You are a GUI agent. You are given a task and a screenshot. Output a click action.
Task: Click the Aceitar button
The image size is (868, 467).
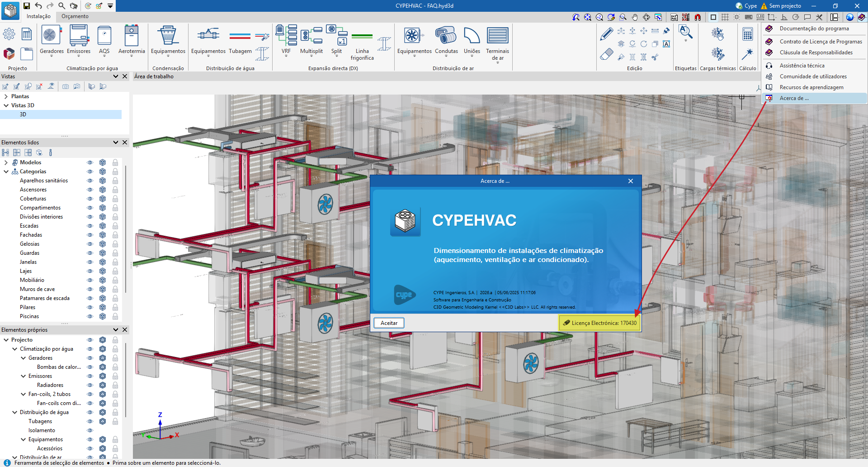pos(389,323)
